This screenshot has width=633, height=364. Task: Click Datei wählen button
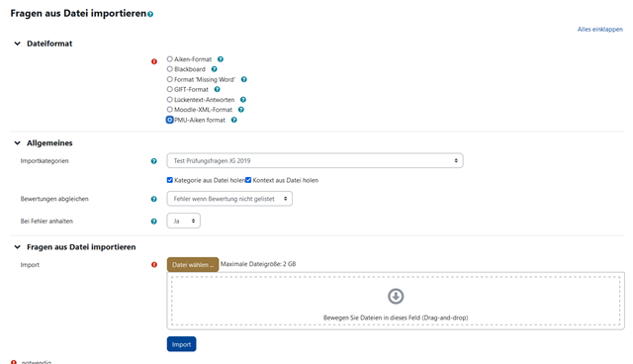coord(193,265)
